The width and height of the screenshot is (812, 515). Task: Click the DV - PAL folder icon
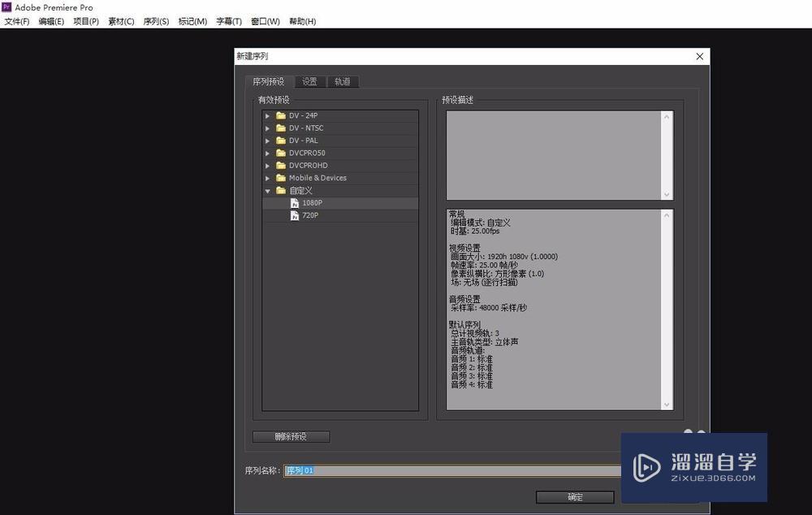click(x=281, y=141)
